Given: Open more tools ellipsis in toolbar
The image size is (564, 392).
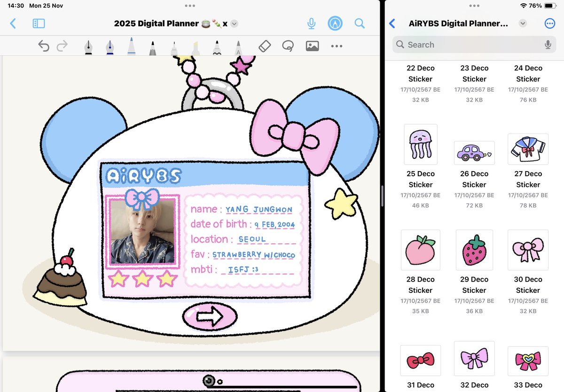Looking at the screenshot, I should (x=337, y=46).
